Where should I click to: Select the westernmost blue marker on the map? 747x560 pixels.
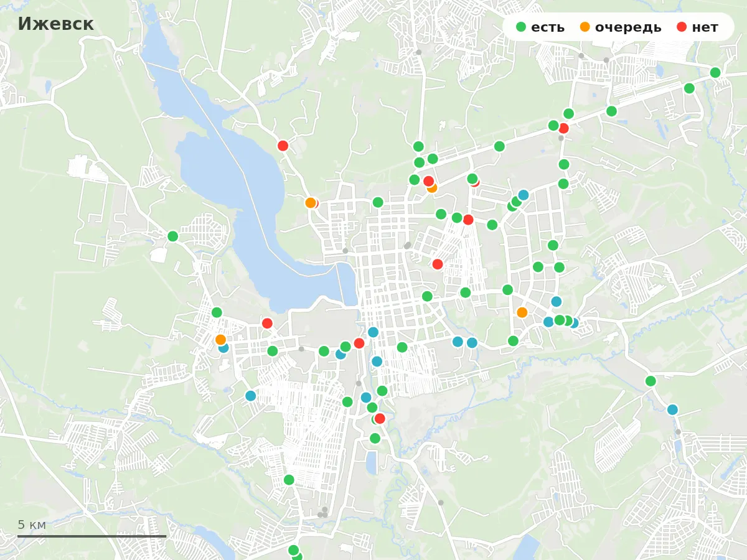pos(223,348)
